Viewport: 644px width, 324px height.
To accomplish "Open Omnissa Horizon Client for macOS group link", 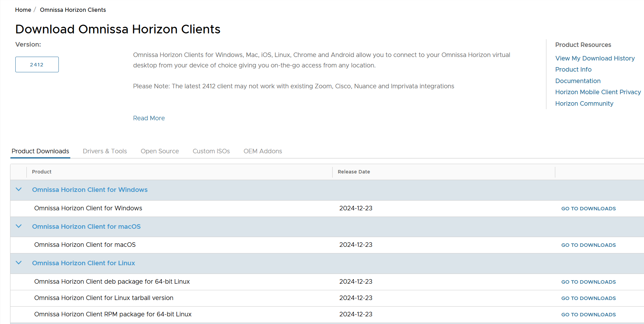I will (86, 227).
